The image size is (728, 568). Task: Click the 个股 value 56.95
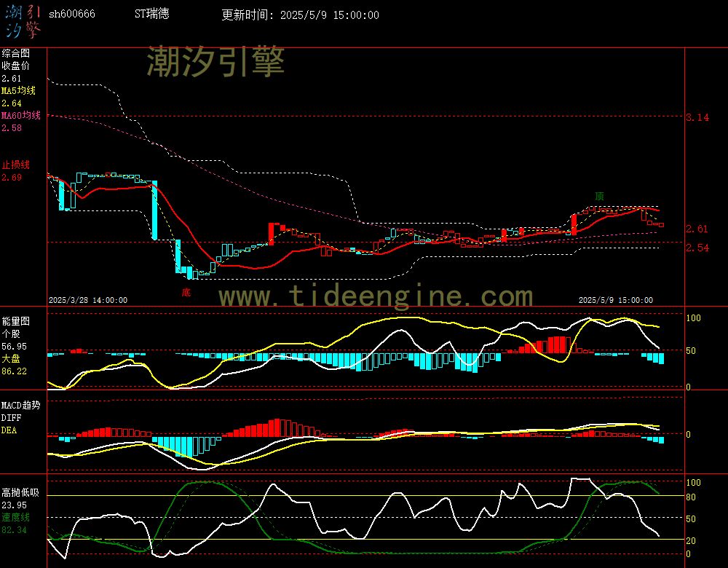[x=14, y=347]
